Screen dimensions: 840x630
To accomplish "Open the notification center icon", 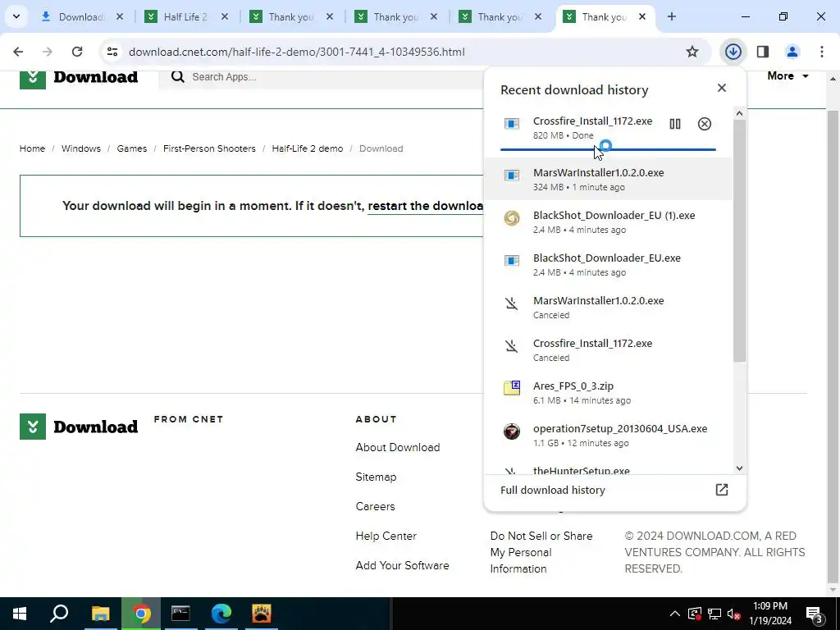I will tap(815, 614).
